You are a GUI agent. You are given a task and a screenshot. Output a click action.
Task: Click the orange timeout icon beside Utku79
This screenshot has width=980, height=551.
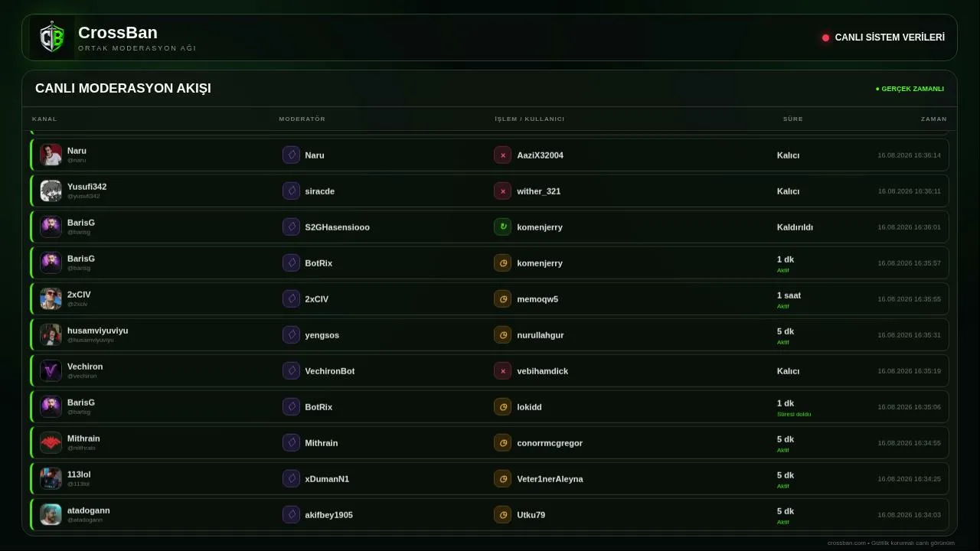(502, 515)
